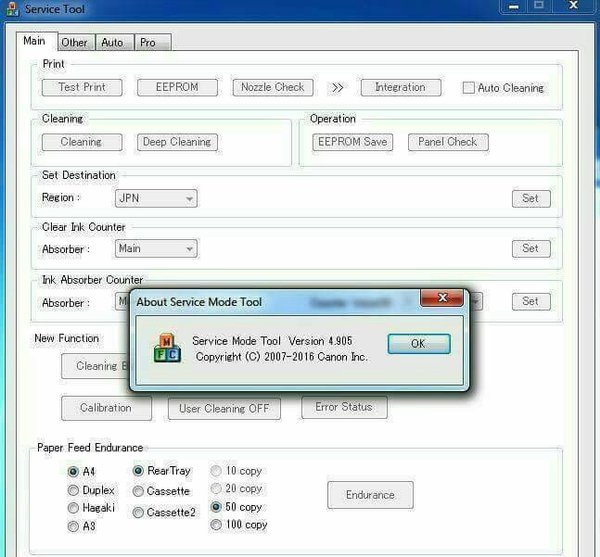Start a regular Cleaning
Image resolution: width=600 pixels, height=557 pixels.
pyautogui.click(x=82, y=142)
